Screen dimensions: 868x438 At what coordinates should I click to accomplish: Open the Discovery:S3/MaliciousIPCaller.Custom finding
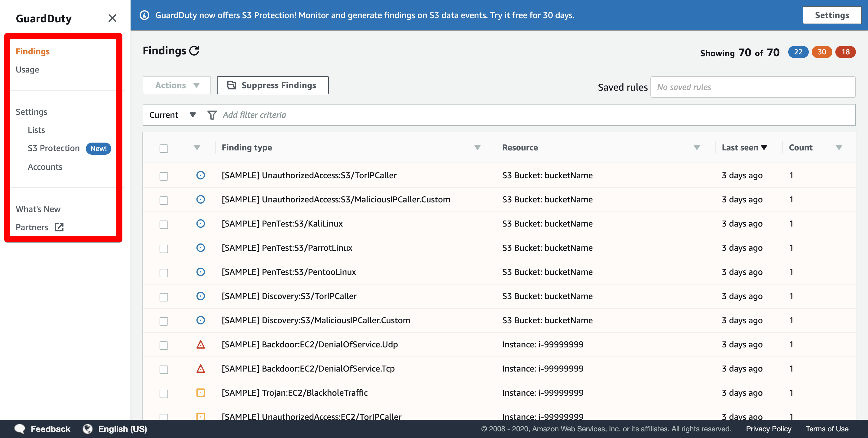pyautogui.click(x=316, y=320)
